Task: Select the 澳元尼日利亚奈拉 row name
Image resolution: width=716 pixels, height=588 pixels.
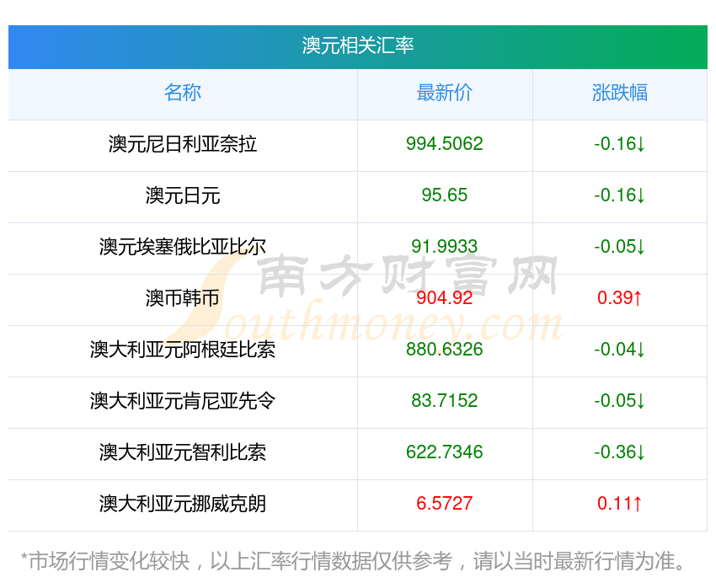Action: pyautogui.click(x=183, y=144)
